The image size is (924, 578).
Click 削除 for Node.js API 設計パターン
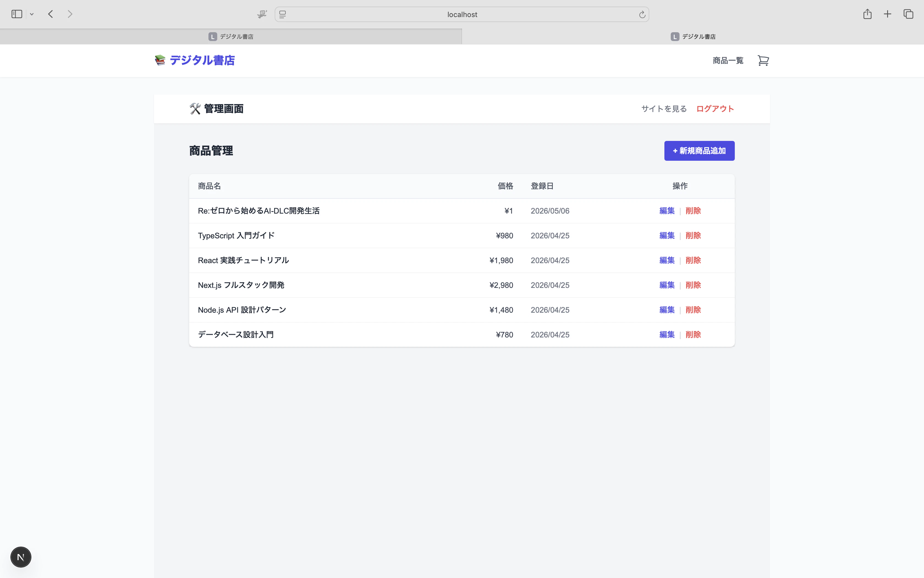point(693,310)
